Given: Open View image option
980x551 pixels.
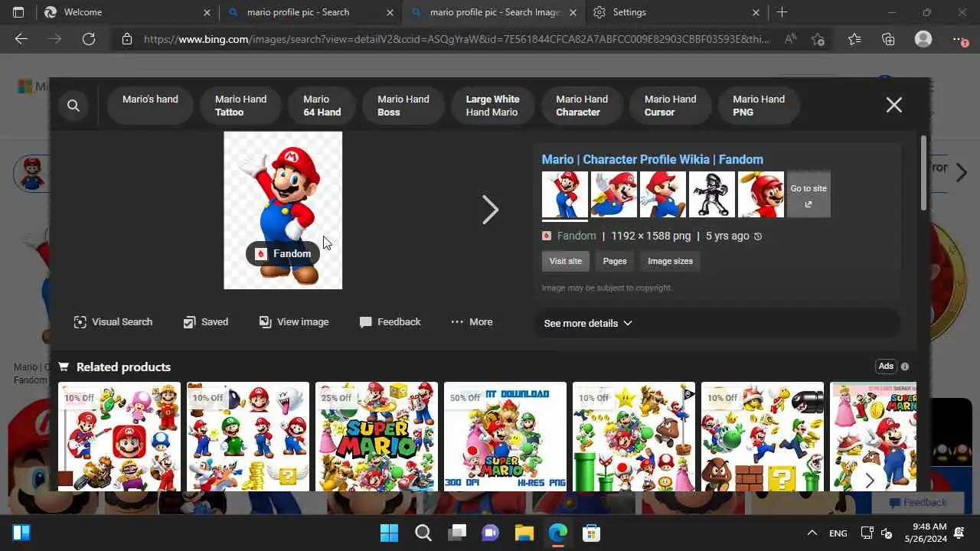Looking at the screenshot, I should click(294, 322).
